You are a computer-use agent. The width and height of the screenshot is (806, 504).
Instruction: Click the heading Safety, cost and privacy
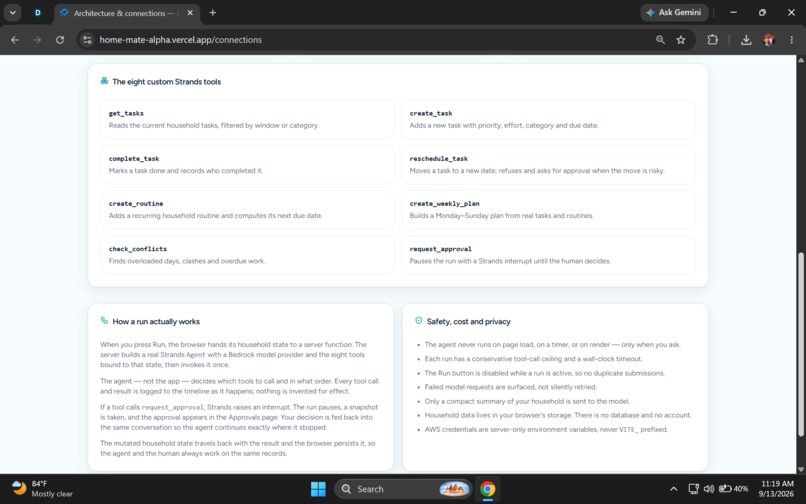click(x=468, y=321)
